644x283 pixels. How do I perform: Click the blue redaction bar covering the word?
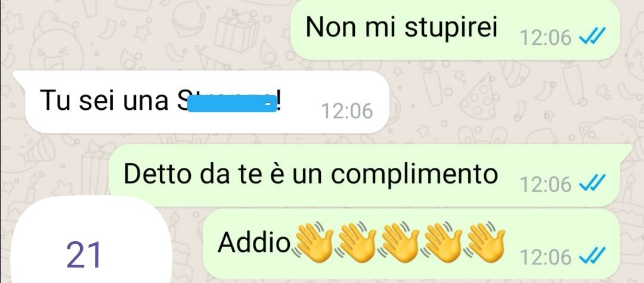pyautogui.click(x=232, y=103)
